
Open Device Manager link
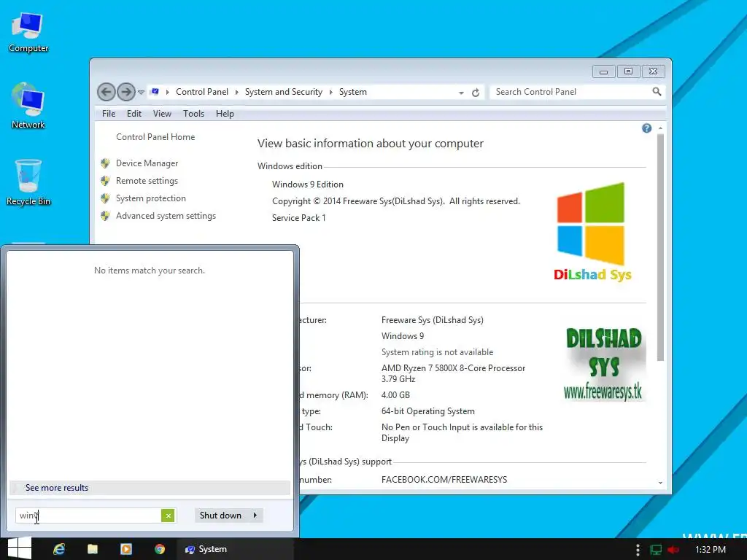point(147,163)
